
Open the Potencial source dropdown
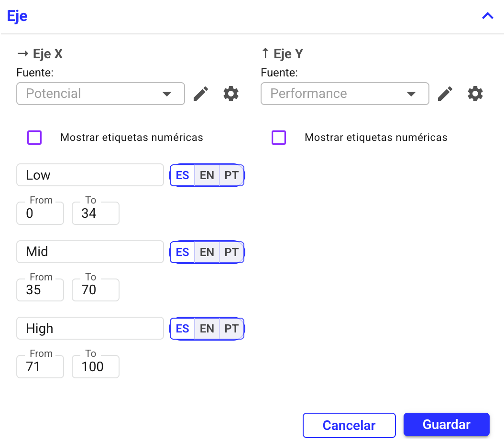[x=100, y=94]
